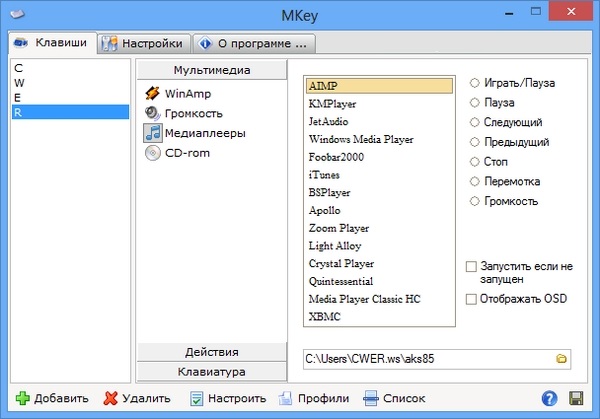Select Стоп radio button
The width and height of the screenshot is (600, 419).
(474, 161)
